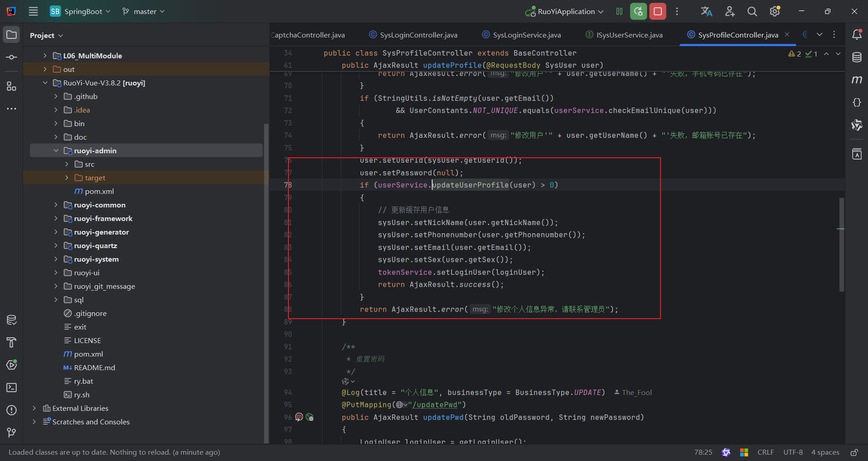Viewport: 868px width, 461px height.
Task: Open the Notifications bell
Action: [x=857, y=34]
